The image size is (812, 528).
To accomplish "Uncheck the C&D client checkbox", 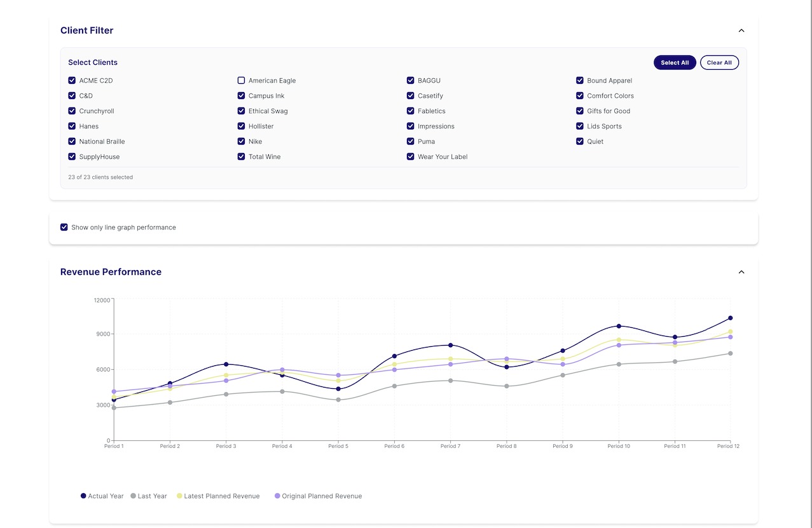I will (x=72, y=96).
